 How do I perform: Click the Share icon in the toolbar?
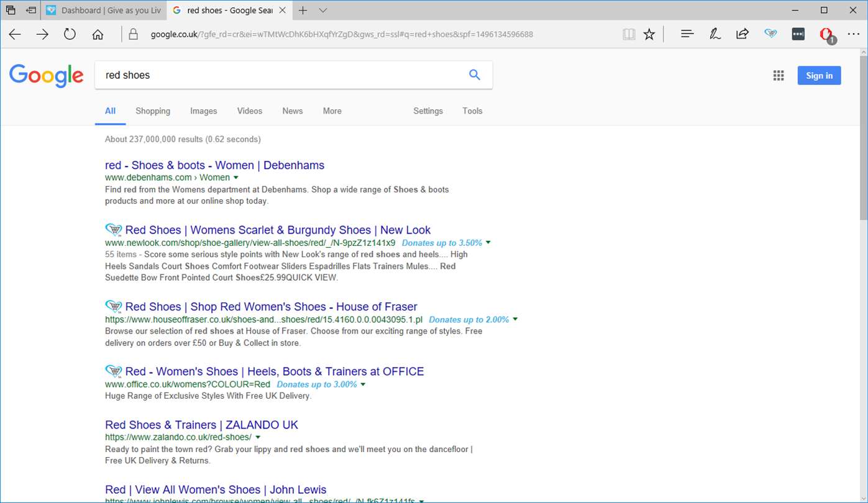[x=742, y=34]
